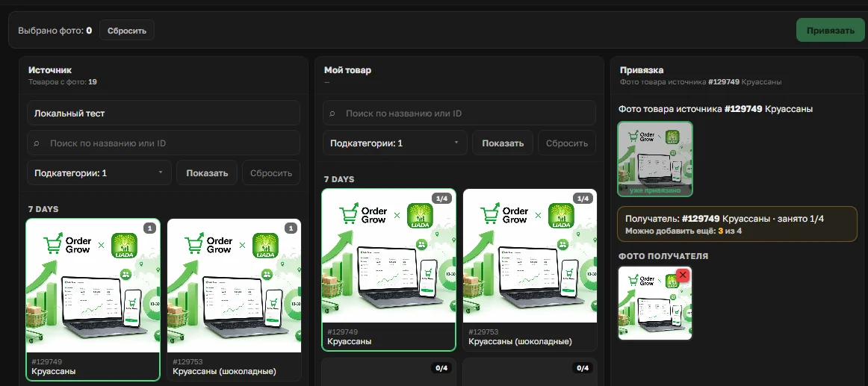Reset selected photos with top Сбросить button
The image size is (868, 386).
[x=127, y=31]
